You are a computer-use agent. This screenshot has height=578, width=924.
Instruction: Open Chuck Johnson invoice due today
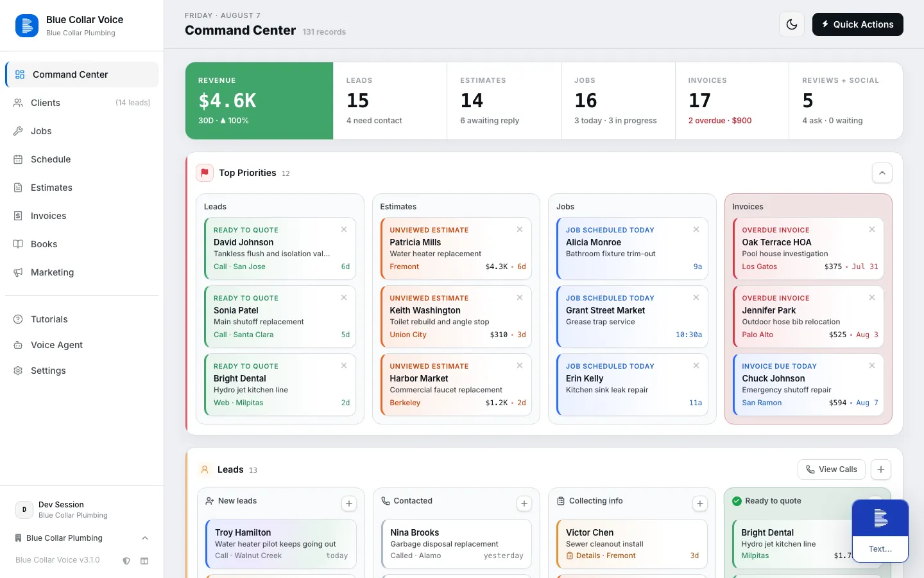click(809, 385)
